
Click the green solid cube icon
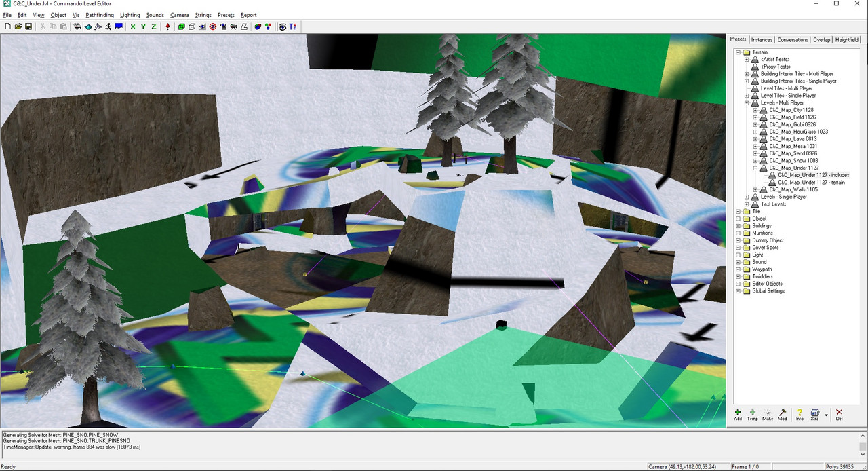[181, 26]
